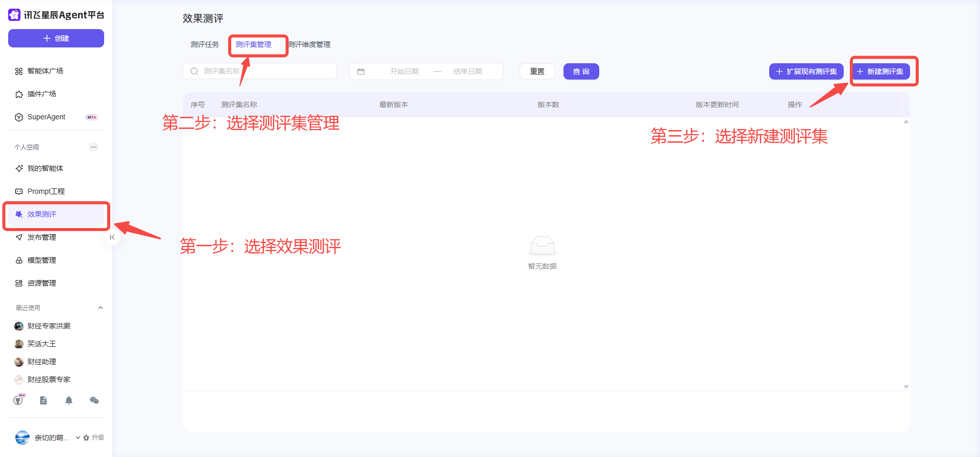980x457 pixels.
Task: Collapse the sidebar using the arrow handle
Action: pyautogui.click(x=112, y=237)
